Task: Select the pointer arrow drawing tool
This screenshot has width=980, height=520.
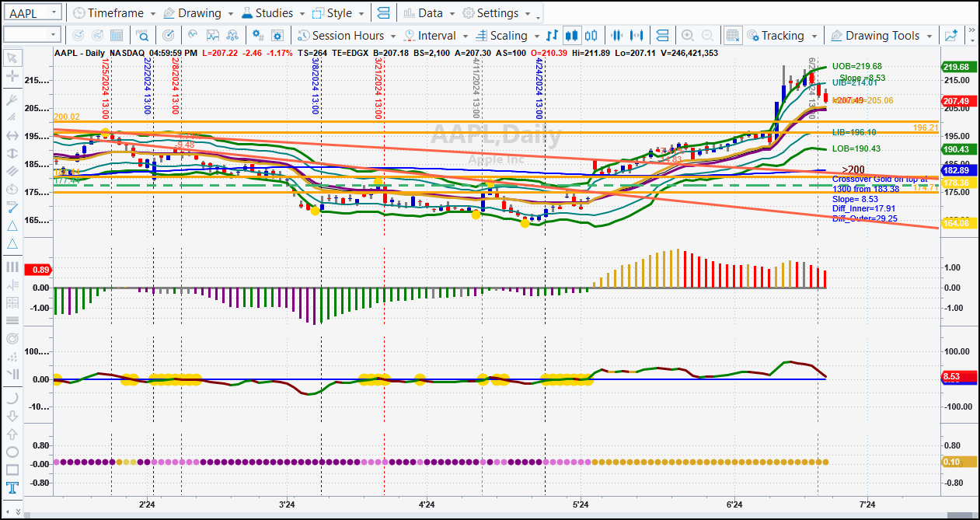Action: click(12, 58)
